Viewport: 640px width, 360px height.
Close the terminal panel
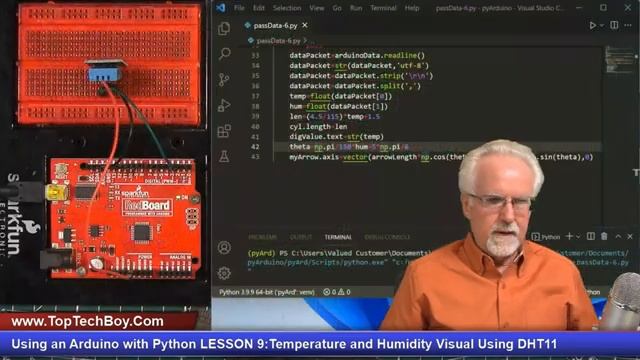point(630,236)
